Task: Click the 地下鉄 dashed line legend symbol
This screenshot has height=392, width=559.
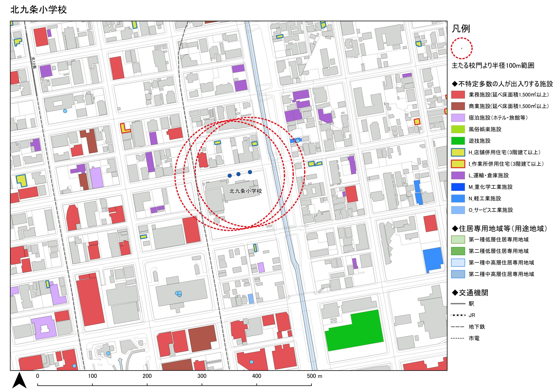Action: tap(458, 327)
